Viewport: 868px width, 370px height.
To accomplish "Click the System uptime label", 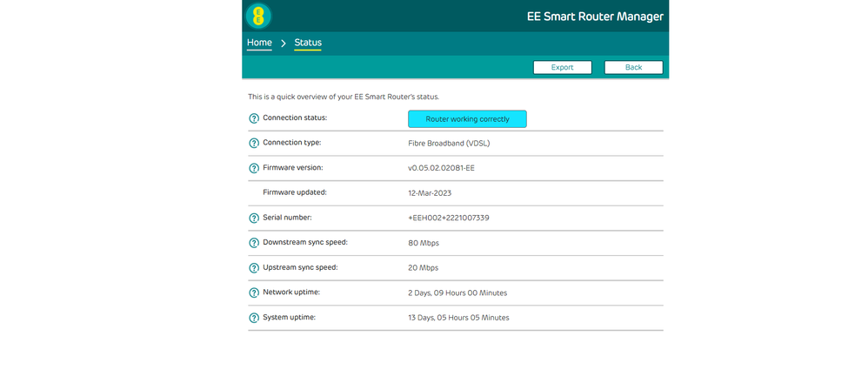I will coord(290,318).
